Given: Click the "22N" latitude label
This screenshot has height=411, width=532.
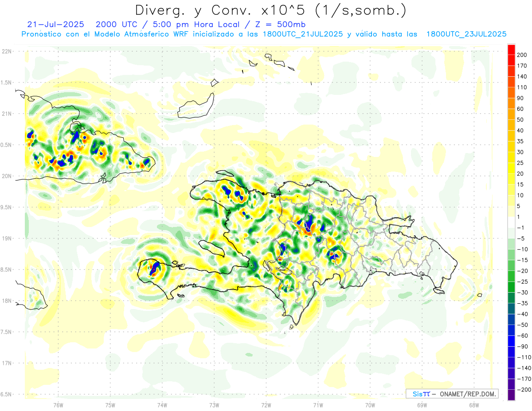Looking at the screenshot, I should (x=7, y=51).
